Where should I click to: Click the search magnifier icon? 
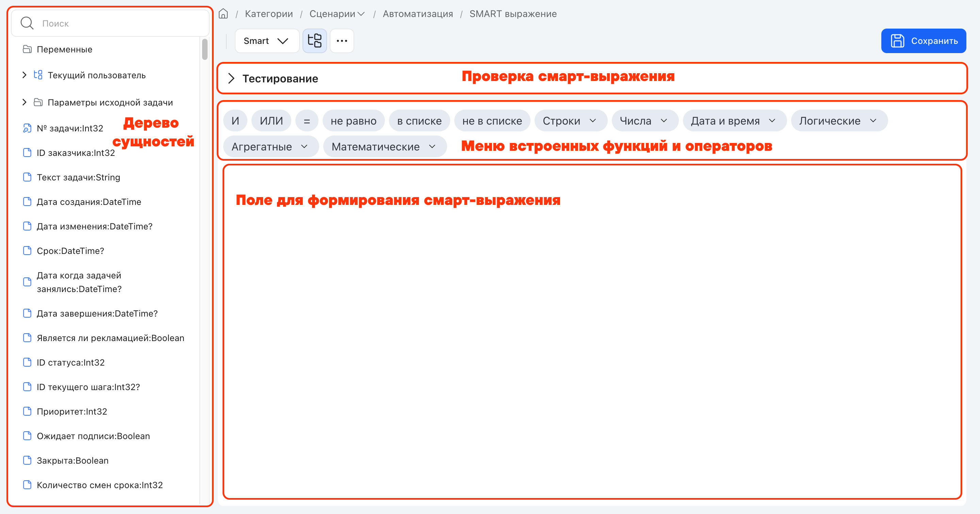[x=27, y=23]
